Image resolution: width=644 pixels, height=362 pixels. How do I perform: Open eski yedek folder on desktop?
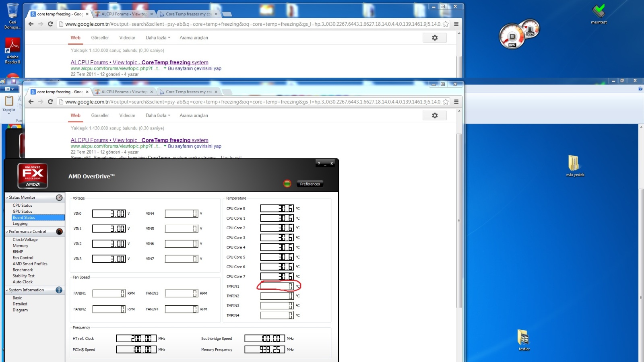575,166
